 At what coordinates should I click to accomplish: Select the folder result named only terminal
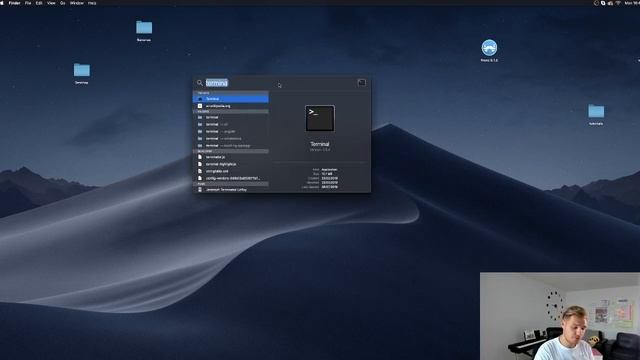point(231,117)
